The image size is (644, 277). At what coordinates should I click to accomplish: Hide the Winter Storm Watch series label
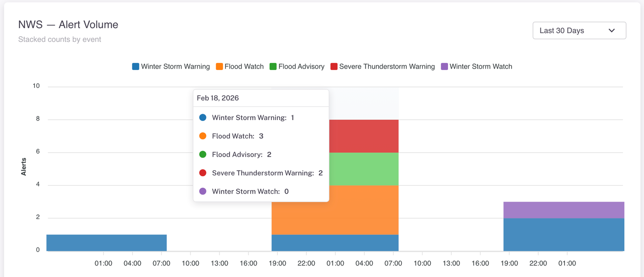tap(481, 67)
